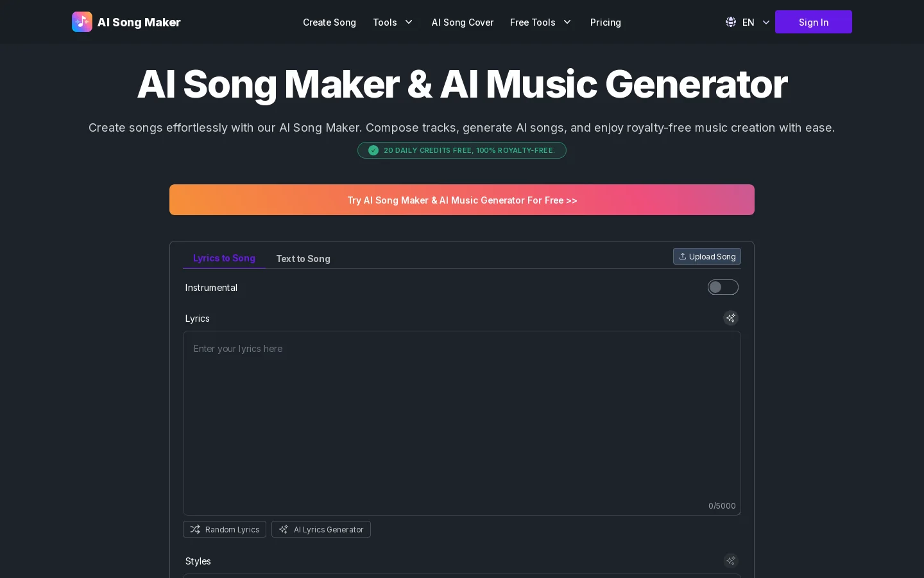Open the Create Song page
This screenshot has height=578, width=924.
click(329, 22)
